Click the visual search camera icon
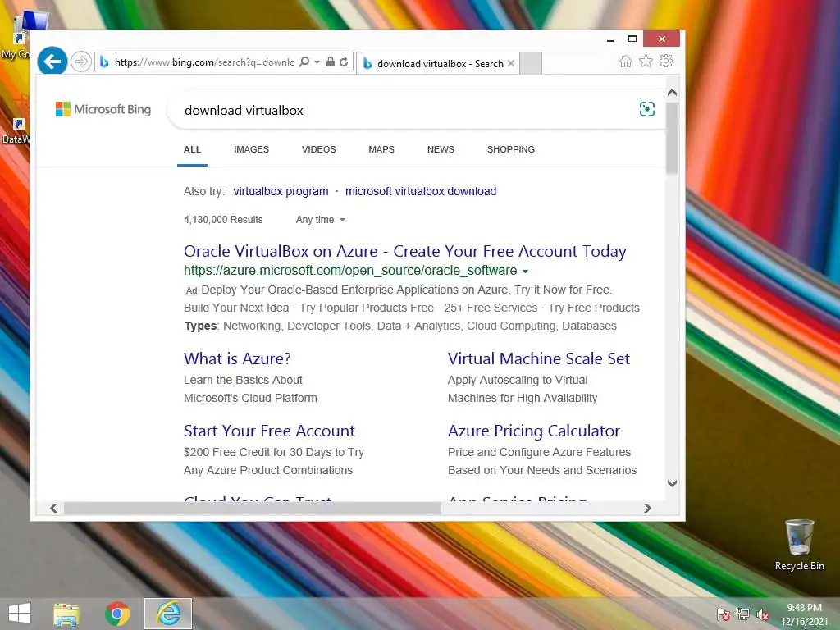840x630 pixels. point(647,109)
